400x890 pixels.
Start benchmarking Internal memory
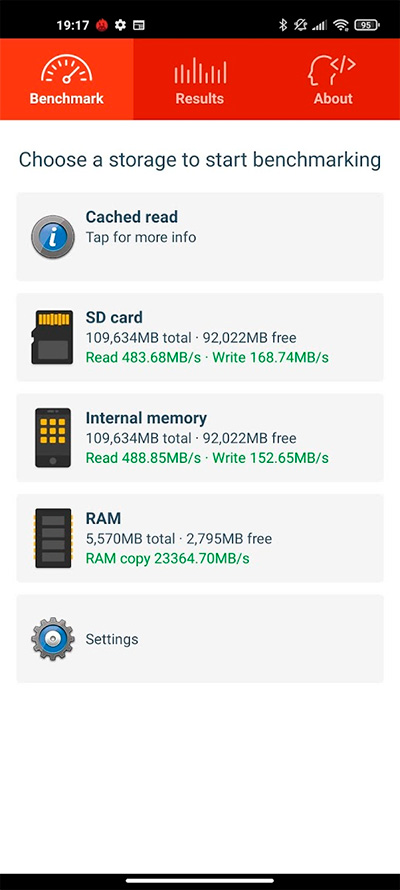pos(200,438)
